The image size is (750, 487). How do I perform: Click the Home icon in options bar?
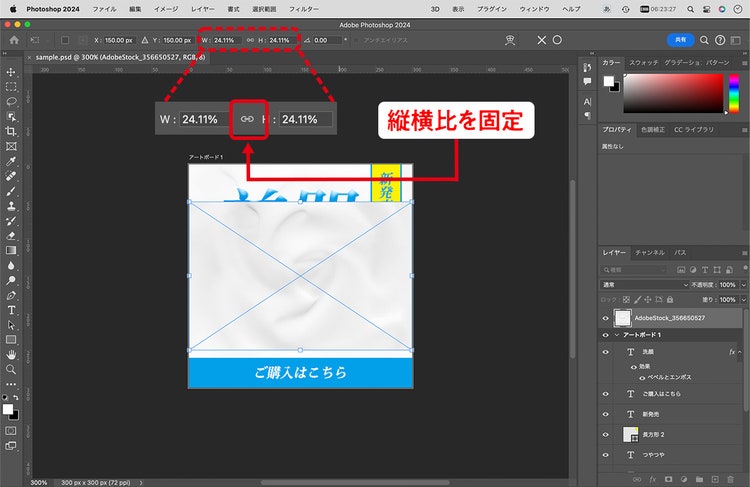[x=14, y=40]
